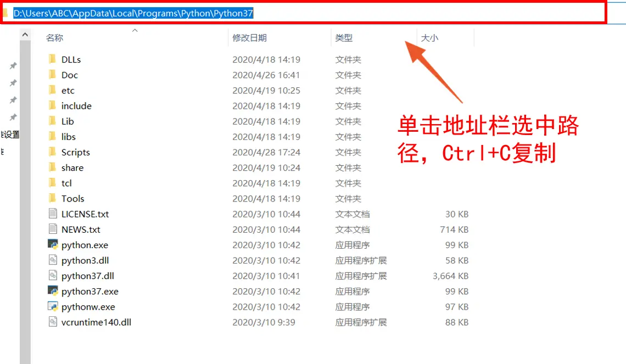Viewport: 626px width, 364px height.
Task: Click the LICENSE.txt document icon
Action: pyautogui.click(x=53, y=214)
